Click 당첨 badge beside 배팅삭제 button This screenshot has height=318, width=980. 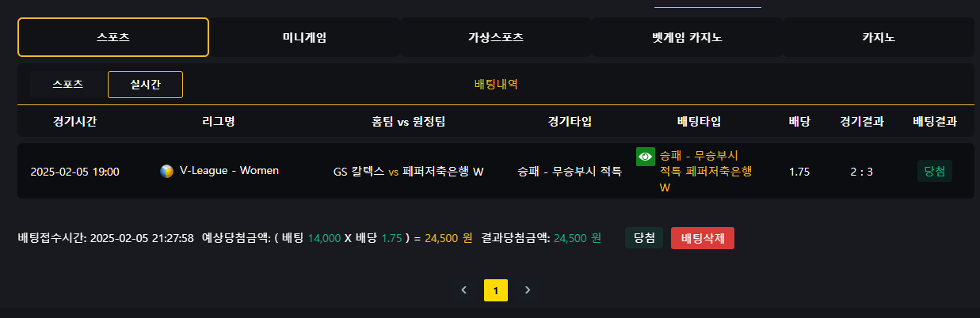(x=643, y=238)
